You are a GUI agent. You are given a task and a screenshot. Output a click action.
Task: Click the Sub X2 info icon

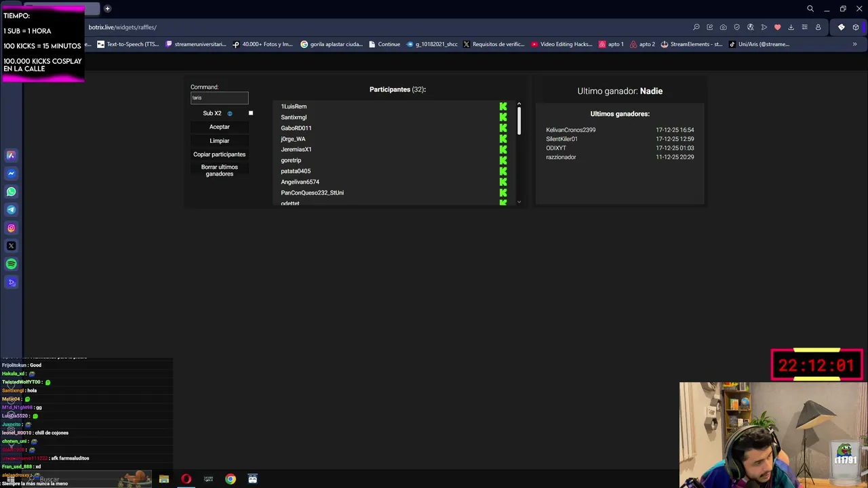pyautogui.click(x=230, y=114)
